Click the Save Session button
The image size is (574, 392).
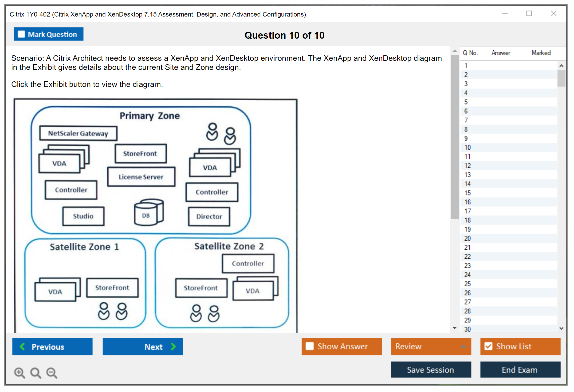point(431,370)
